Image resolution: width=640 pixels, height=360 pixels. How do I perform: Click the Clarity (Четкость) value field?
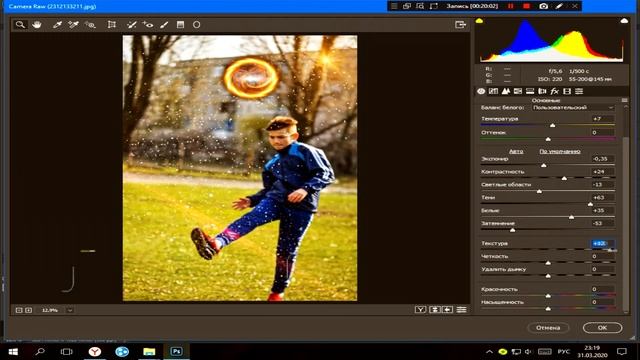click(602, 256)
